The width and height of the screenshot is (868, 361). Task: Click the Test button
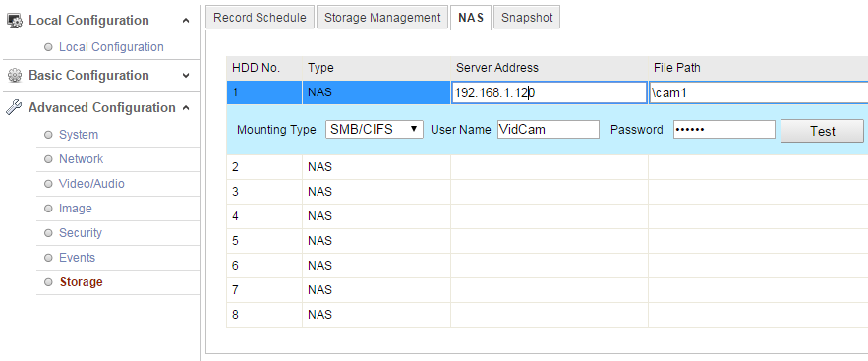click(822, 131)
